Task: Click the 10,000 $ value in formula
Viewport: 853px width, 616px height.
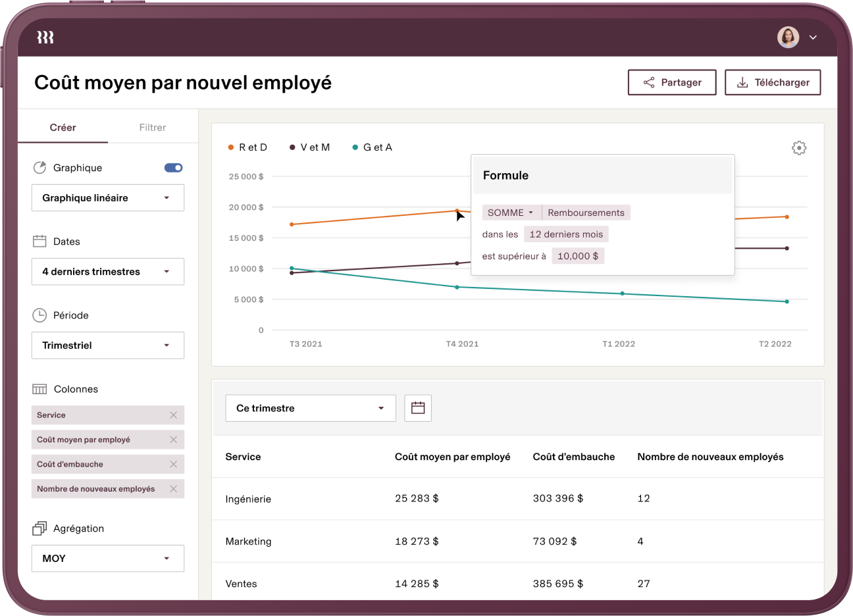Action: [578, 256]
